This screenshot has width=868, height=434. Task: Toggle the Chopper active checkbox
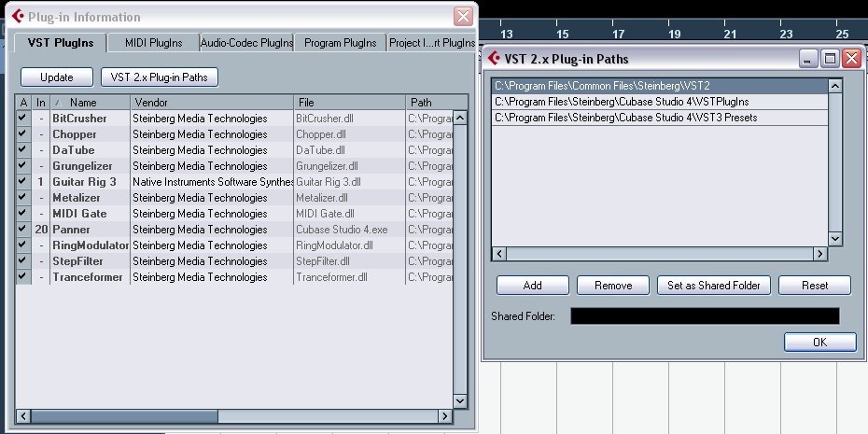[22, 134]
